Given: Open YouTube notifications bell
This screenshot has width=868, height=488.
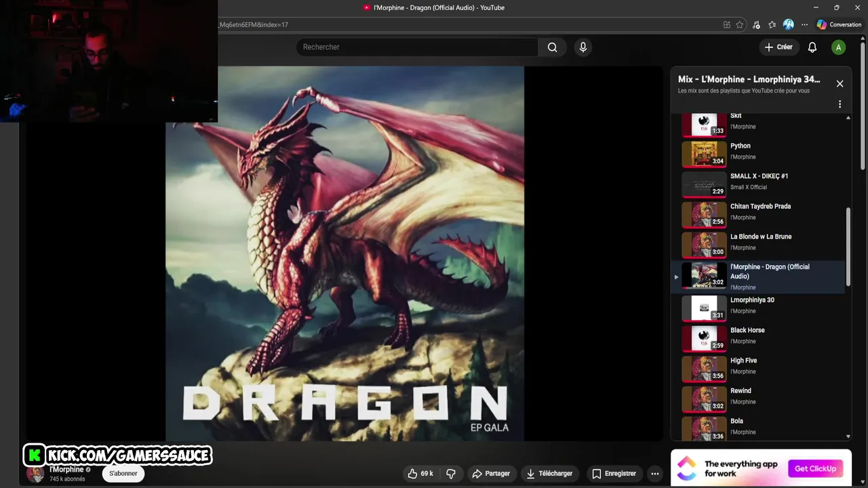Looking at the screenshot, I should pyautogui.click(x=812, y=47).
